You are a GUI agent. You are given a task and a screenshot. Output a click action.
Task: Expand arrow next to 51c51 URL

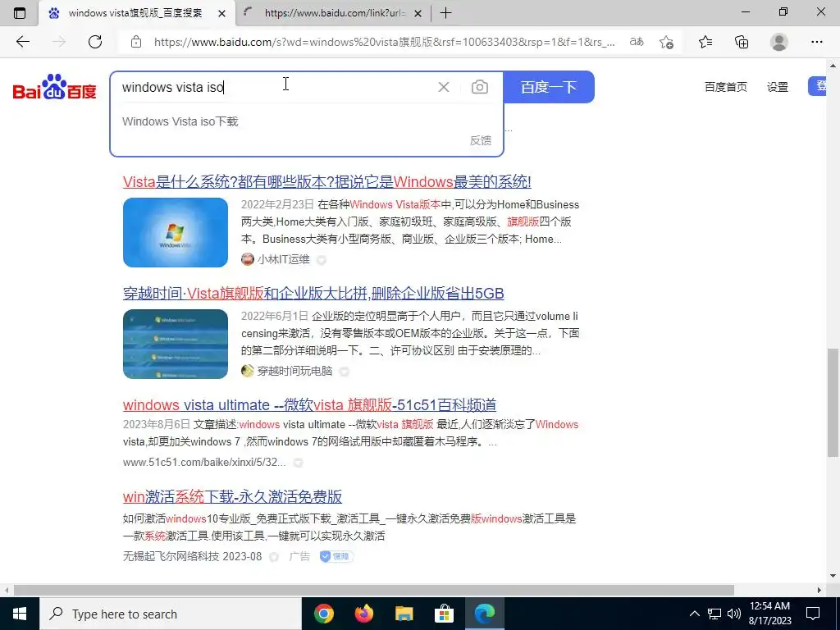click(299, 463)
